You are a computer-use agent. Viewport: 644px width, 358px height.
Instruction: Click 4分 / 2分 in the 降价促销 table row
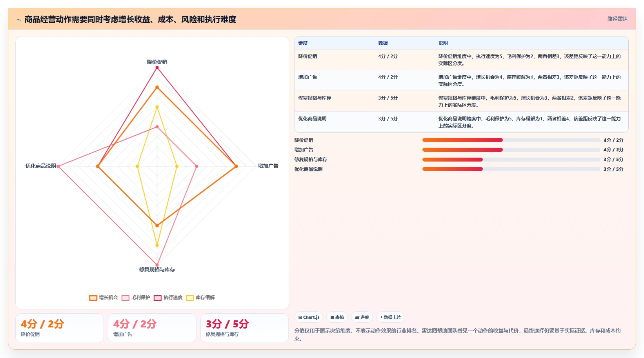388,56
